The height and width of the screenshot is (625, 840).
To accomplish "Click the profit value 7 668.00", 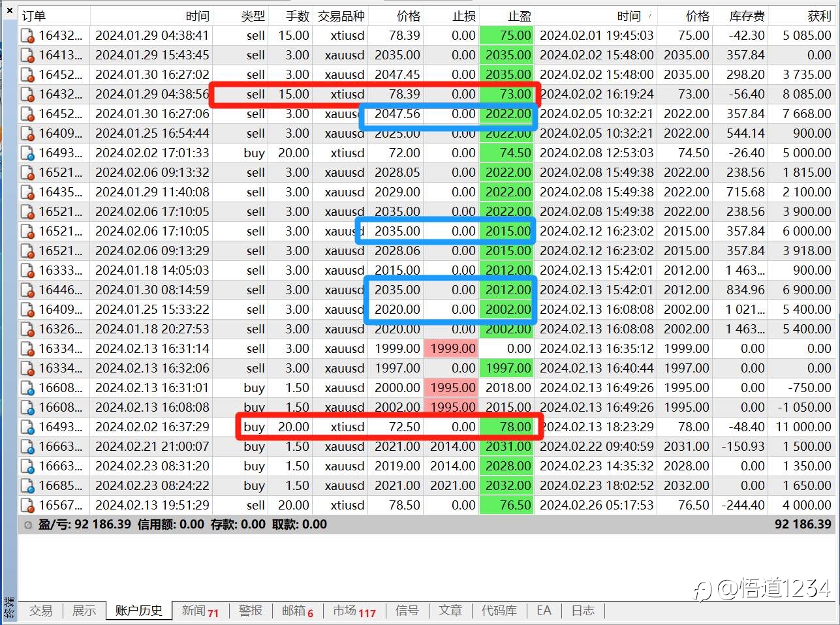I will tap(807, 114).
